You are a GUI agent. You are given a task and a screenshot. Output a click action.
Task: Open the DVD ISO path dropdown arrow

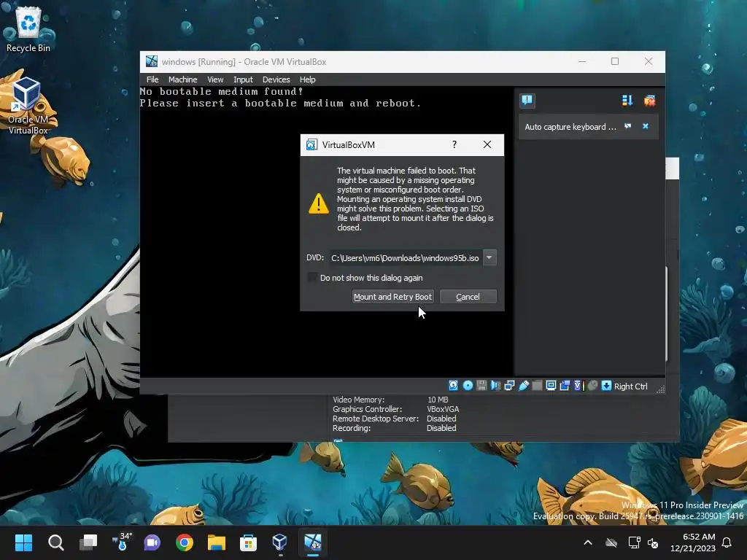point(489,257)
